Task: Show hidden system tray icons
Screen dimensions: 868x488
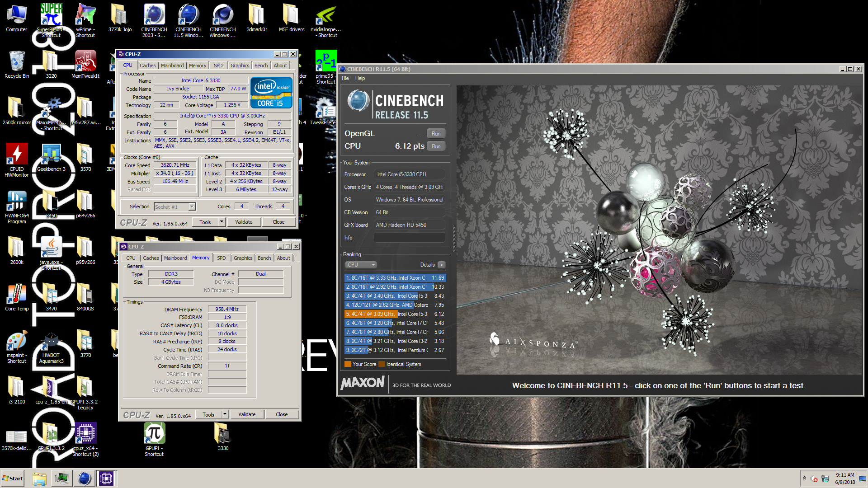Action: point(804,478)
